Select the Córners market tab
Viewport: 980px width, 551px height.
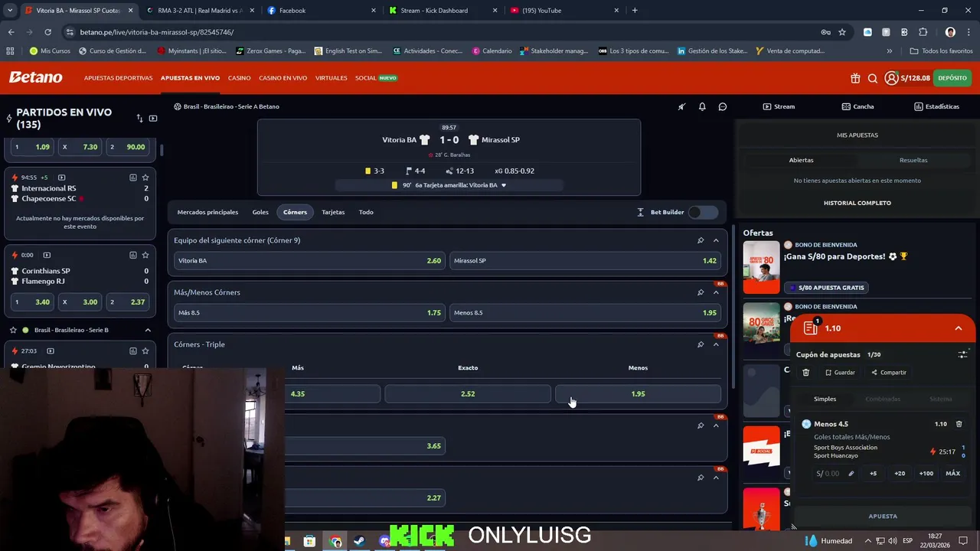295,212
